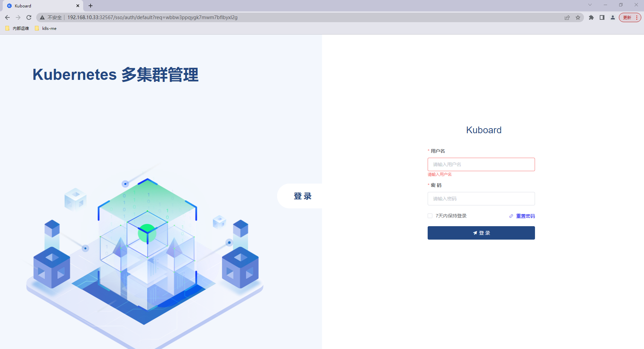
Task: Restore down the browser window
Action: (621, 5)
